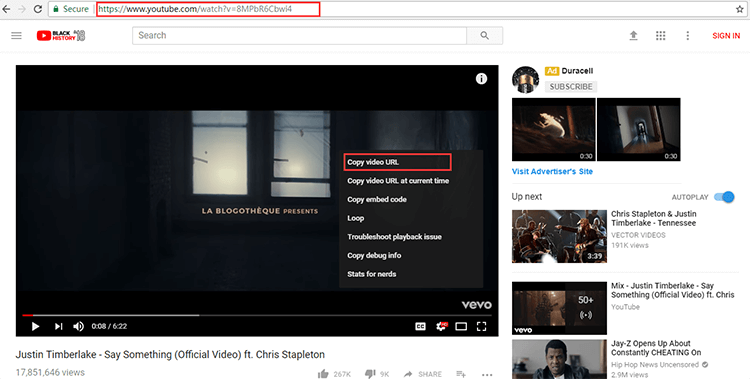
Task: Open the YouTube apps grid icon
Action: point(661,35)
